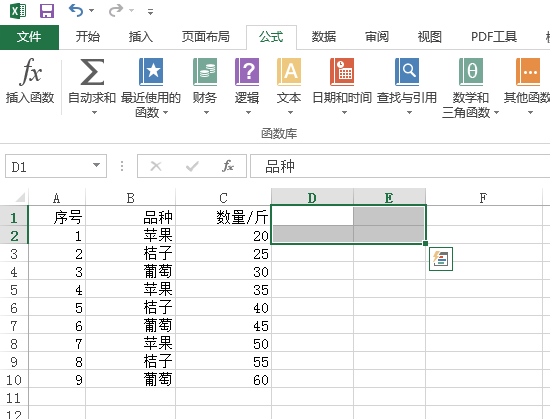
Task: Switch to the 插入 tab
Action: (x=141, y=37)
